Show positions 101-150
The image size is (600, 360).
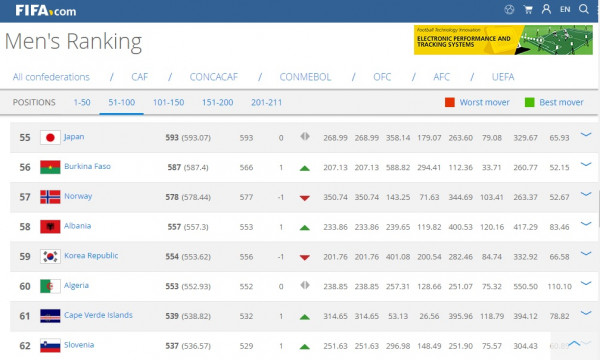168,103
